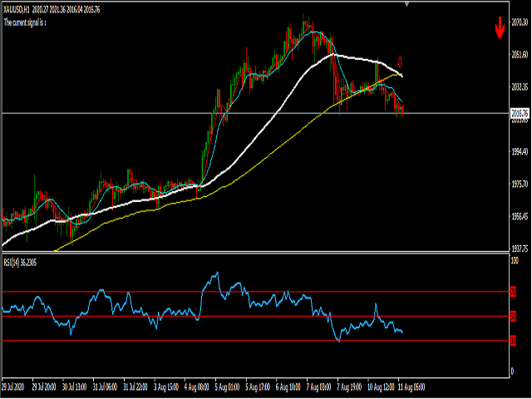Screen dimensions: 532x399
Task: Click the 'The current signal is :' label
Action: click(x=25, y=22)
